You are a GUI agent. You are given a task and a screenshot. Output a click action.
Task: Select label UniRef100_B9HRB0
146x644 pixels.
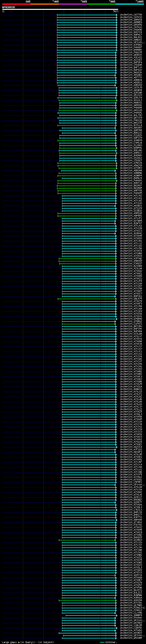point(131,50)
